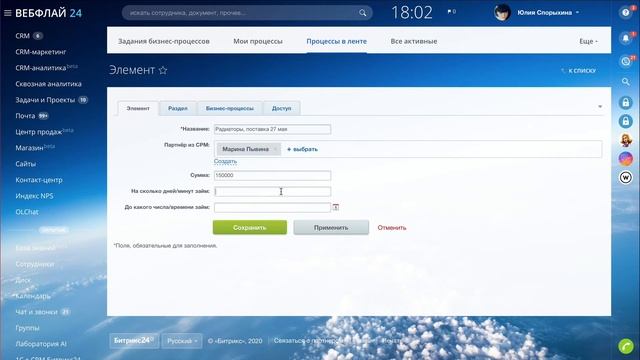Click the lower lock icon in right panel
Screen dimensions: 640x360
[x=625, y=121]
